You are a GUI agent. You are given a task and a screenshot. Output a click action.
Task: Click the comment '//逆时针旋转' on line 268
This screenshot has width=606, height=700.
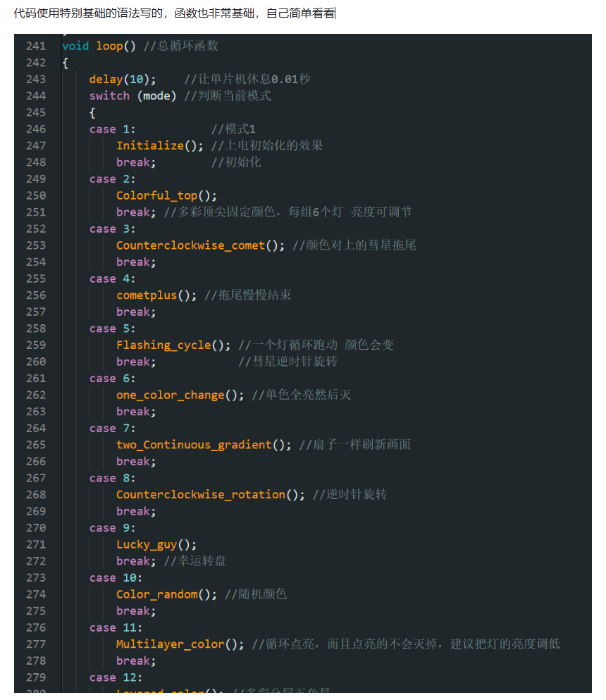[x=350, y=495]
